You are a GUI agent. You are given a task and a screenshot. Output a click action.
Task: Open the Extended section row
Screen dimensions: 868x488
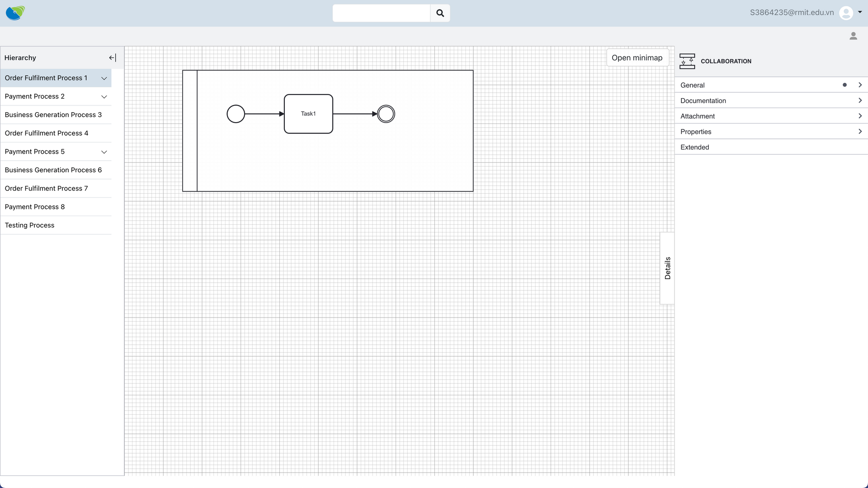771,147
